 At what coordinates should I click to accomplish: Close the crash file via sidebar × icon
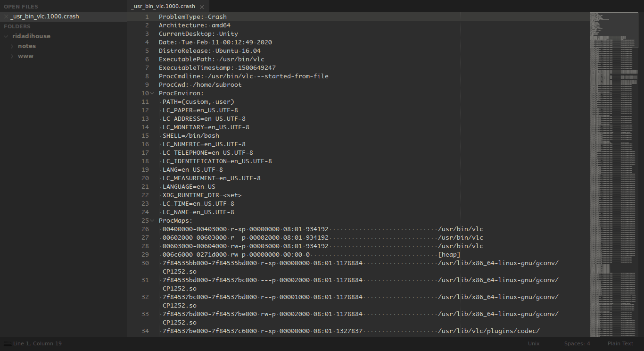pos(5,16)
